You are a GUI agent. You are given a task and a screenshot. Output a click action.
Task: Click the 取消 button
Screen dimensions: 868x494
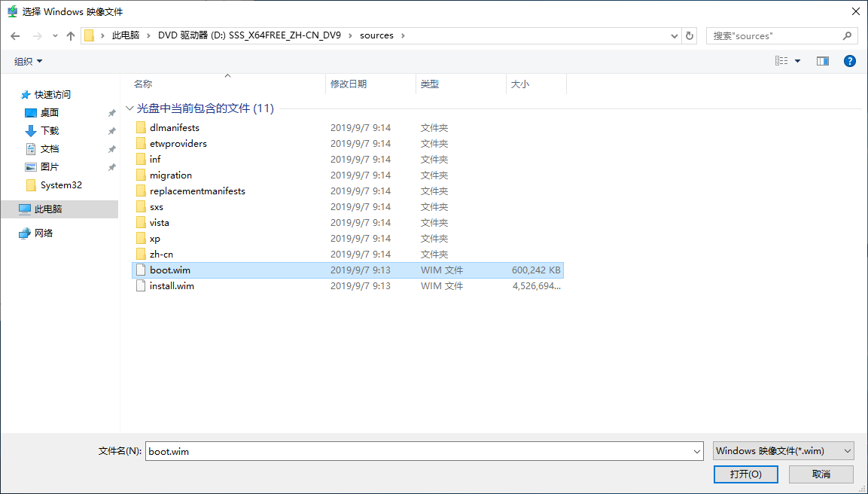tap(821, 474)
